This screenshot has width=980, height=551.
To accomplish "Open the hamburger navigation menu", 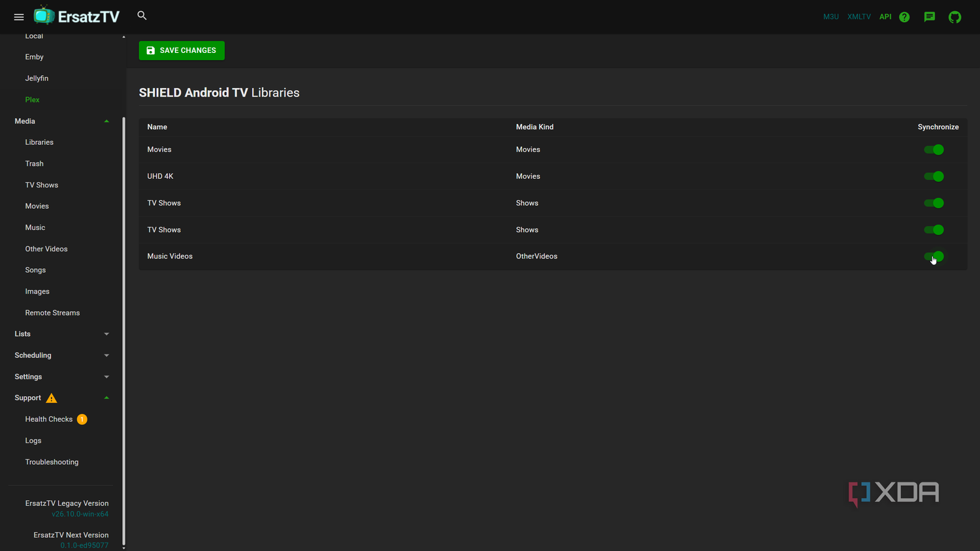I will pyautogui.click(x=19, y=17).
